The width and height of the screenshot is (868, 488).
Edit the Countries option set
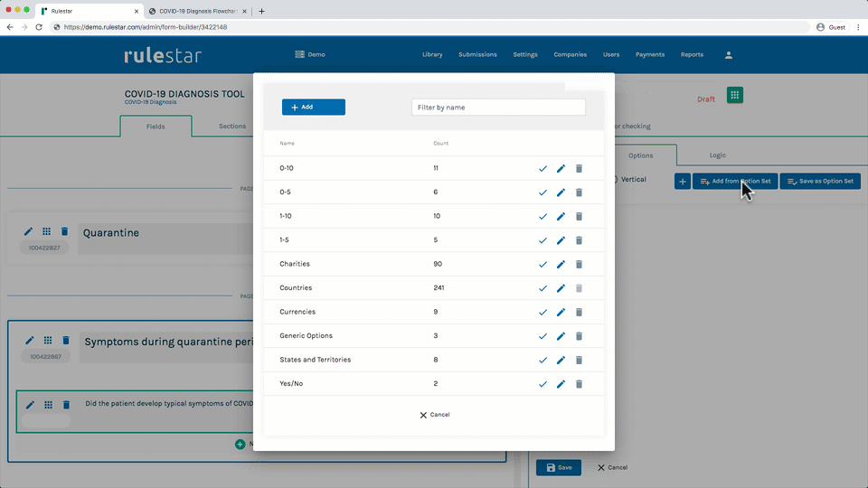tap(561, 288)
